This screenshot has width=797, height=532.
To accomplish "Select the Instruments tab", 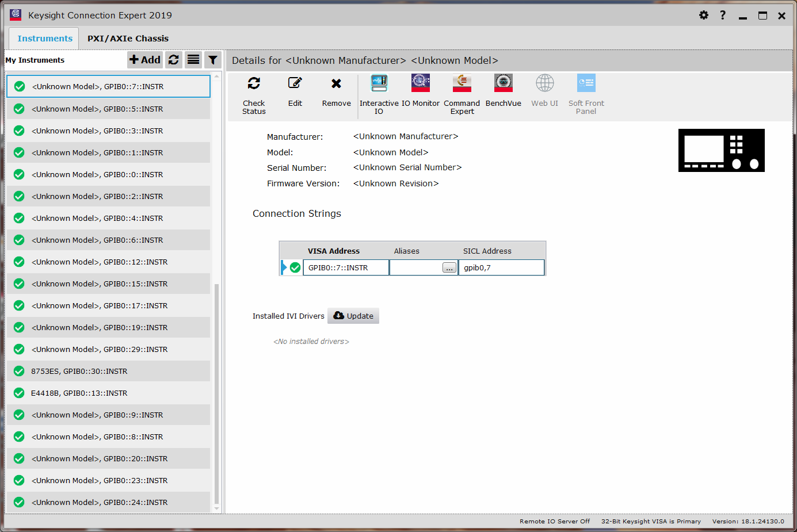I will [45, 39].
